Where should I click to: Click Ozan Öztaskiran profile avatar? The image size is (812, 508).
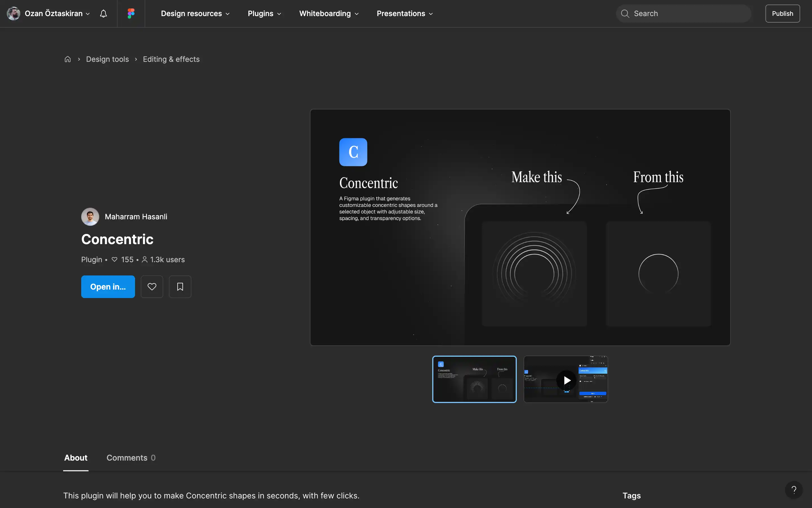tap(14, 14)
